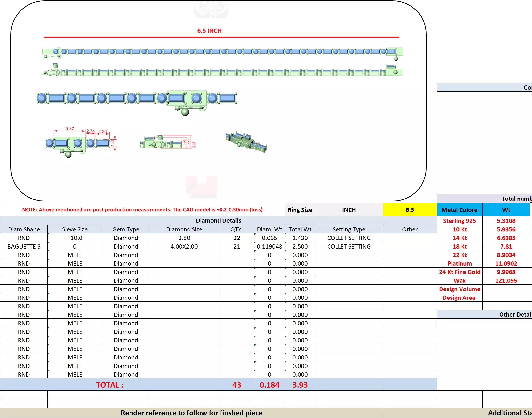Click the 6.5 INCH length label
Screen dimensions: 532x418
209,31
